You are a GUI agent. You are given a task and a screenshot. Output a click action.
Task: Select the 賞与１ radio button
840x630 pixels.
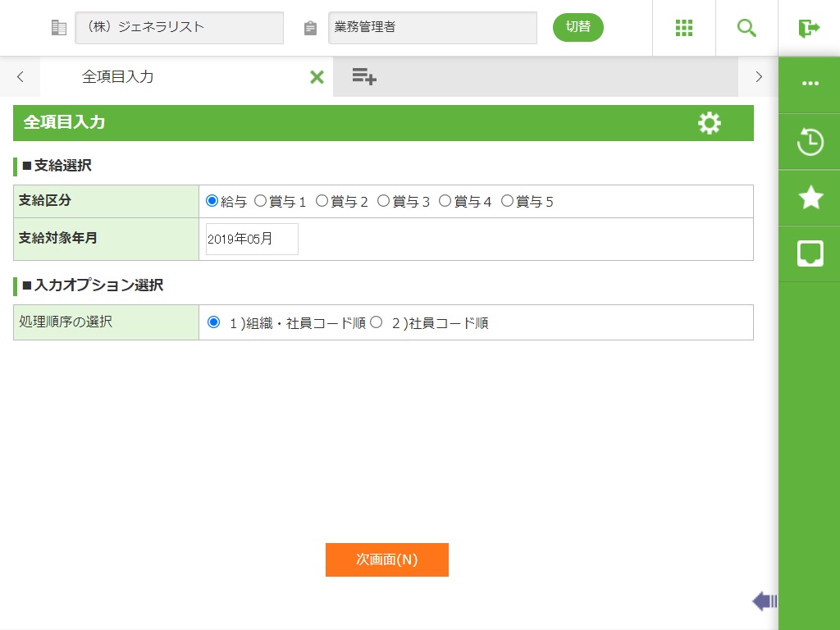tap(261, 201)
